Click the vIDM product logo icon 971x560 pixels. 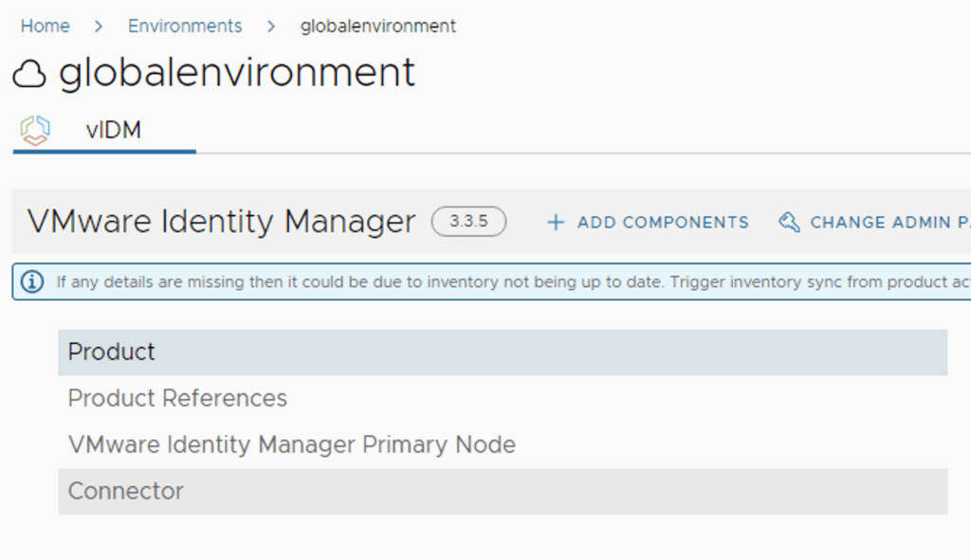(34, 130)
